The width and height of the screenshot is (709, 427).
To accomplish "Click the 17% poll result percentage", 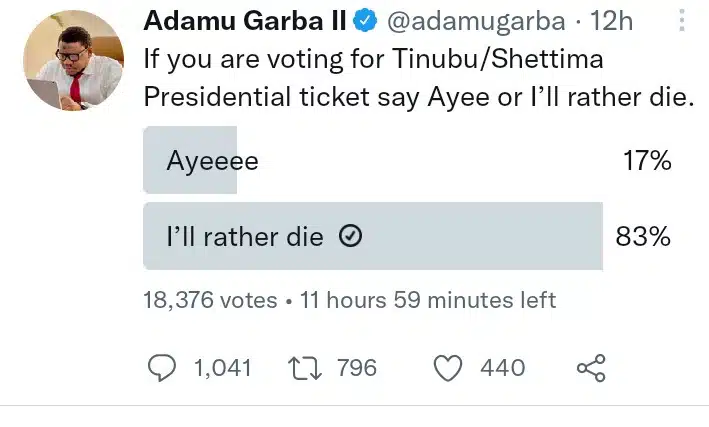I will [x=646, y=161].
